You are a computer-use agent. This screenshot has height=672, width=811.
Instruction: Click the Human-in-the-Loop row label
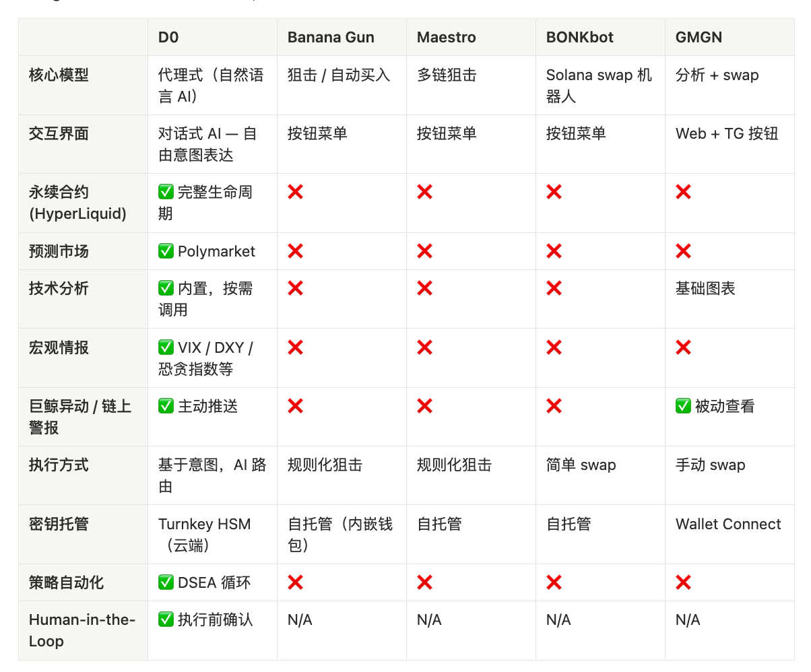pyautogui.click(x=82, y=630)
